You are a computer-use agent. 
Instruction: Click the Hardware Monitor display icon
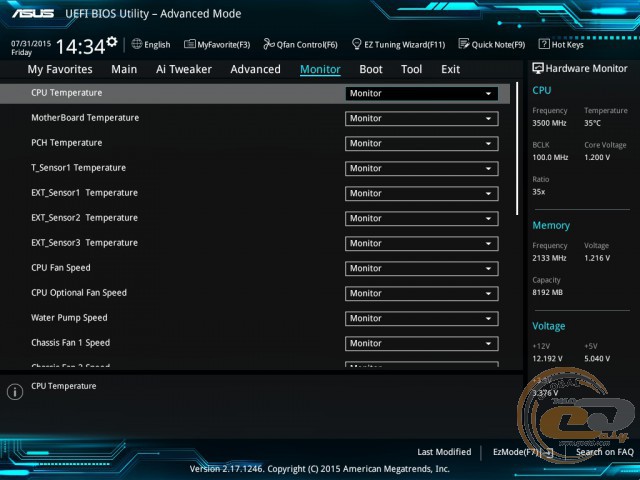pyautogui.click(x=538, y=68)
